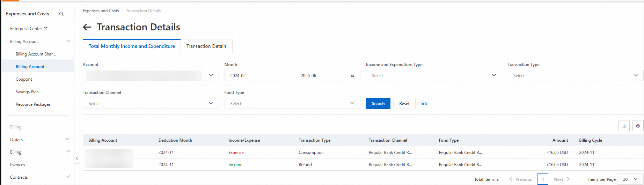Open the Transaction Type dropdown
The height and width of the screenshot is (185, 644).
(x=575, y=75)
